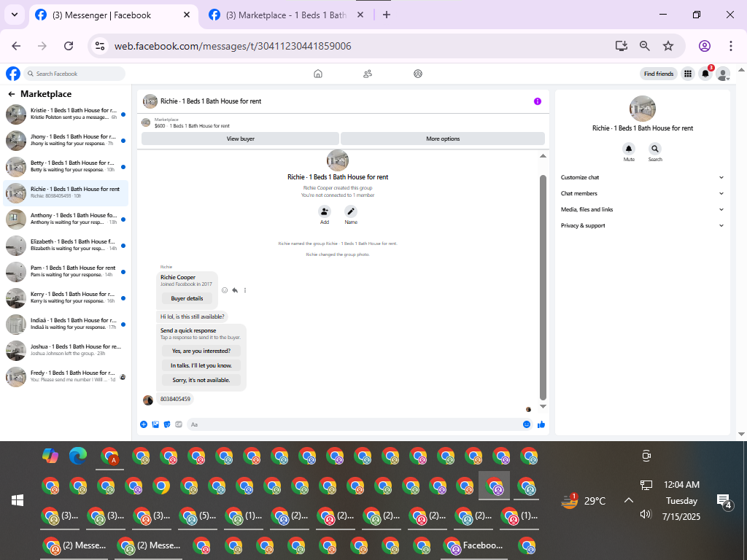Open a new browser tab

[387, 15]
